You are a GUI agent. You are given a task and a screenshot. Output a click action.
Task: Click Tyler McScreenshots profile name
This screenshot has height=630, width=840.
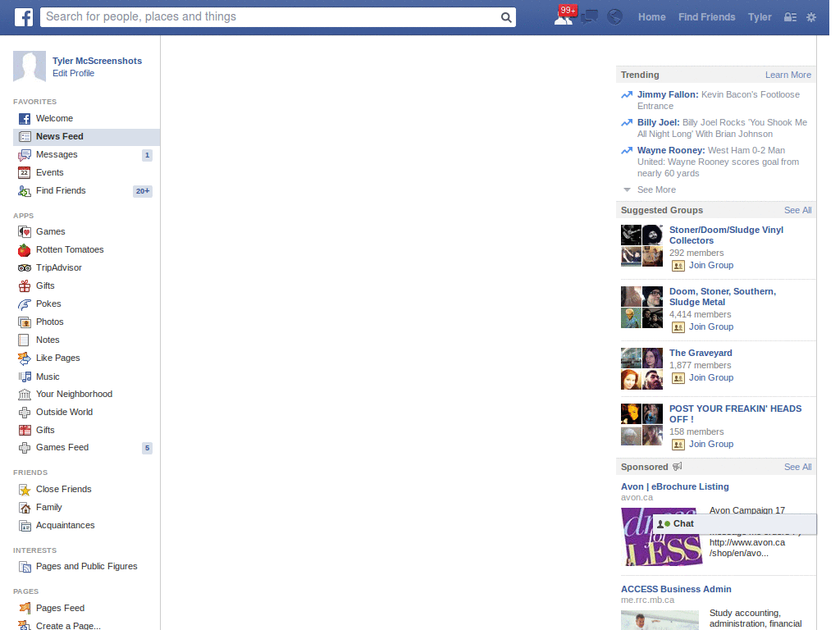tap(97, 61)
